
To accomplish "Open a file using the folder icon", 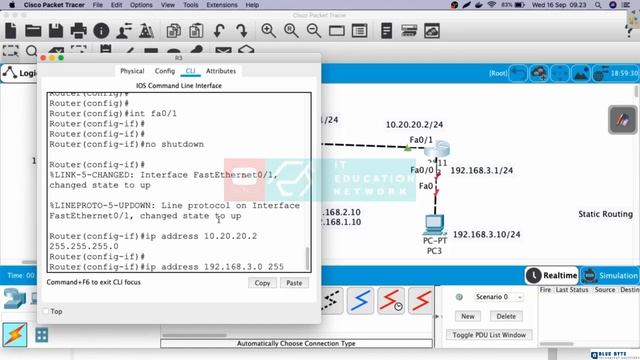I will (x=33, y=31).
